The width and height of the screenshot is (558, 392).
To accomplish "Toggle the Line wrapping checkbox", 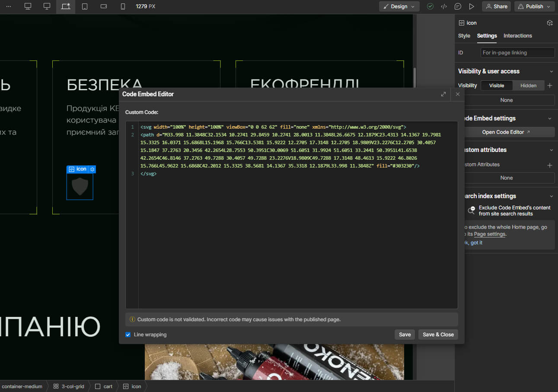I will [128, 335].
